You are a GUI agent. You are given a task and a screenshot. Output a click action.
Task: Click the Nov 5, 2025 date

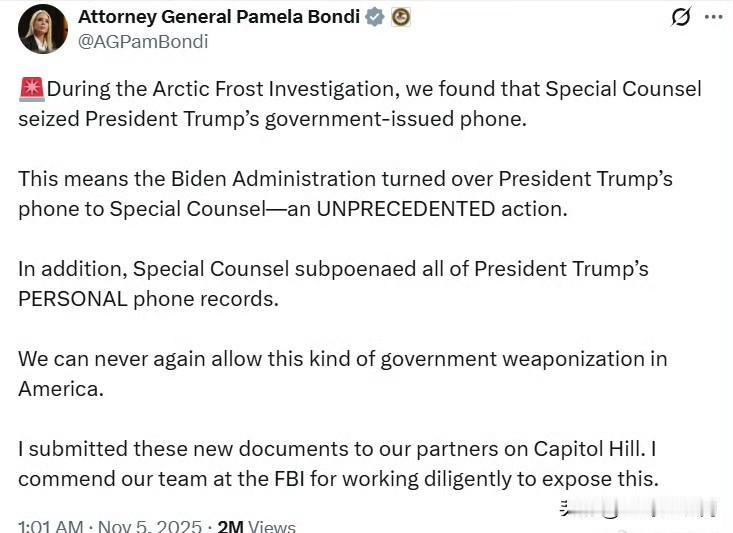point(150,526)
